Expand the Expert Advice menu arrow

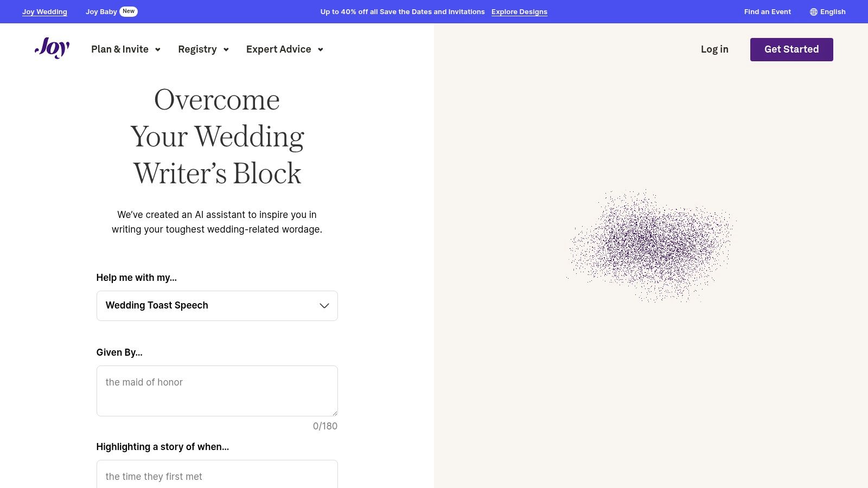pos(321,50)
